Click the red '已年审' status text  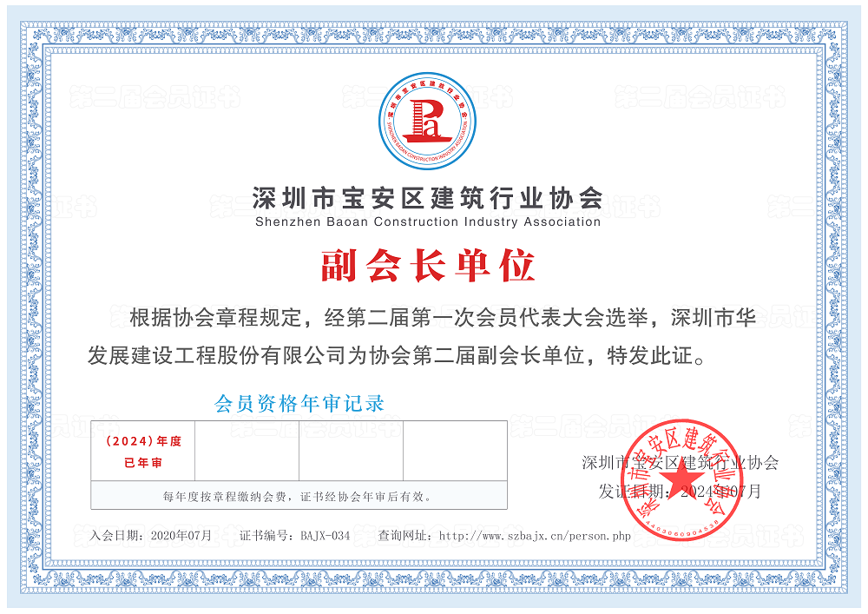point(143,463)
